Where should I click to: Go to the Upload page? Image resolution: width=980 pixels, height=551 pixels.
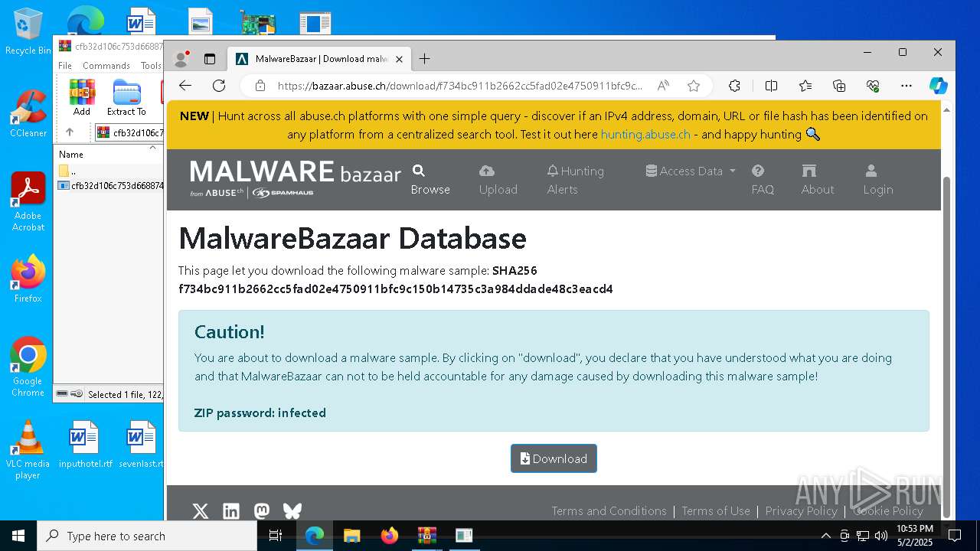click(x=498, y=180)
